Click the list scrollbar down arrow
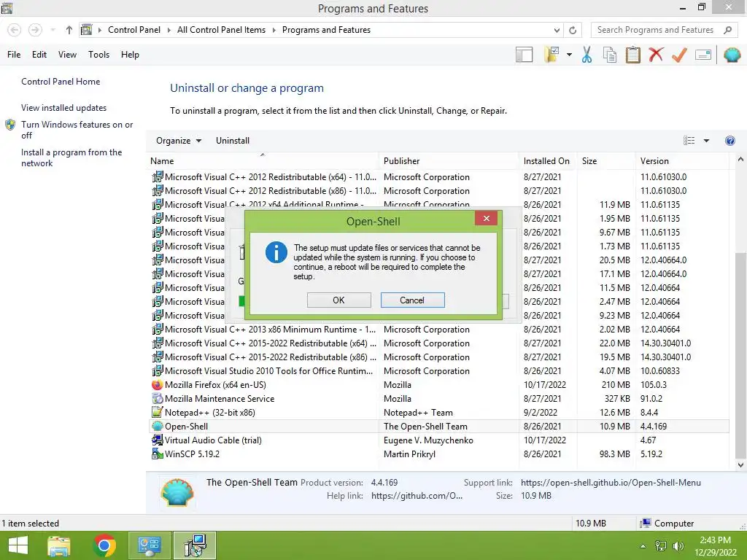The height and width of the screenshot is (560, 747). click(740, 464)
